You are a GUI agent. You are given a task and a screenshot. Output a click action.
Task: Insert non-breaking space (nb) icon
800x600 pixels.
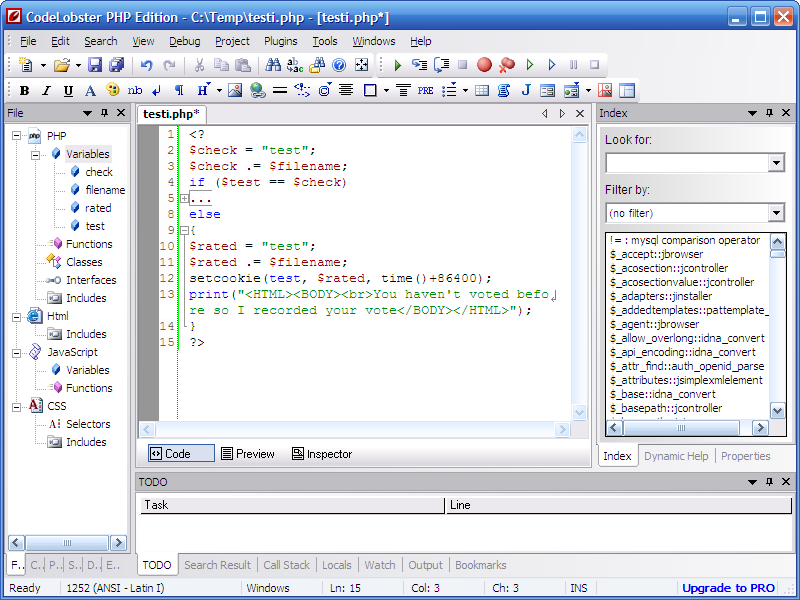135,91
